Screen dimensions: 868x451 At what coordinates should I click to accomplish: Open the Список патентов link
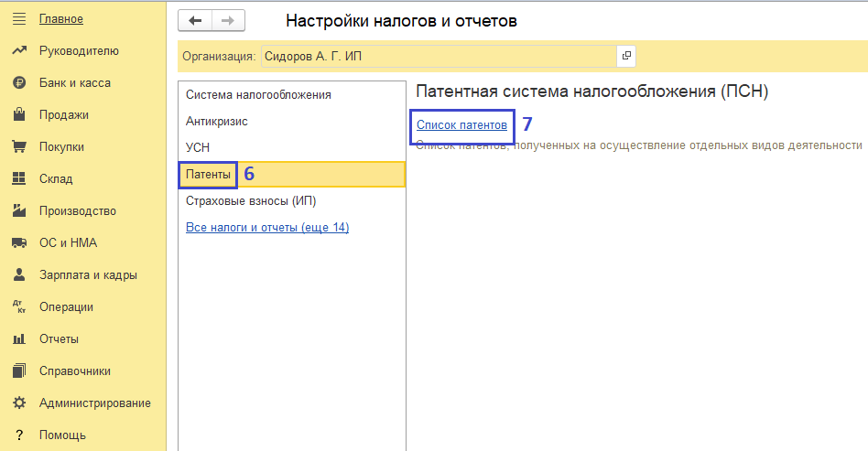pos(461,124)
